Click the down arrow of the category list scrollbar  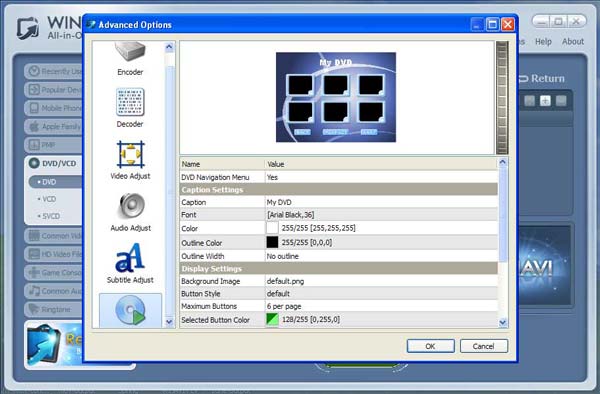pyautogui.click(x=169, y=322)
